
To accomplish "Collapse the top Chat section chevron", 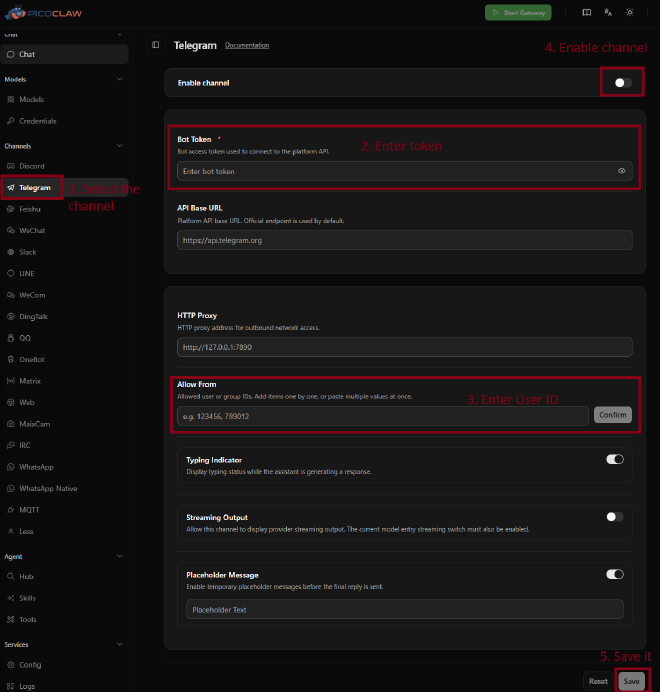I will click(120, 34).
